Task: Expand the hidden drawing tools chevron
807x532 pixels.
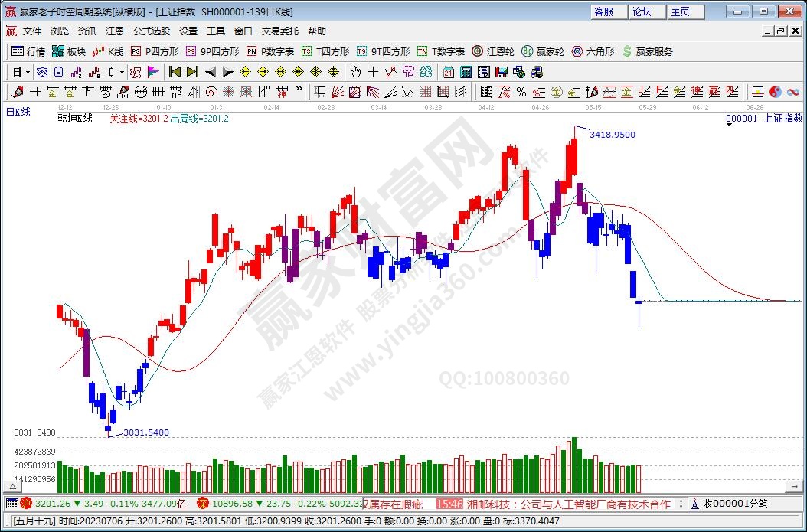Action: [299, 92]
